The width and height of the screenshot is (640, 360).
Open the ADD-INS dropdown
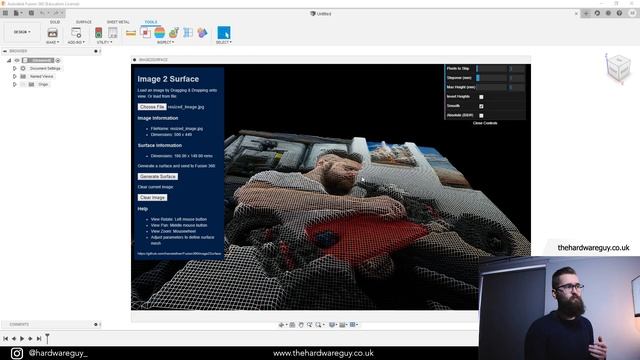pos(76,42)
